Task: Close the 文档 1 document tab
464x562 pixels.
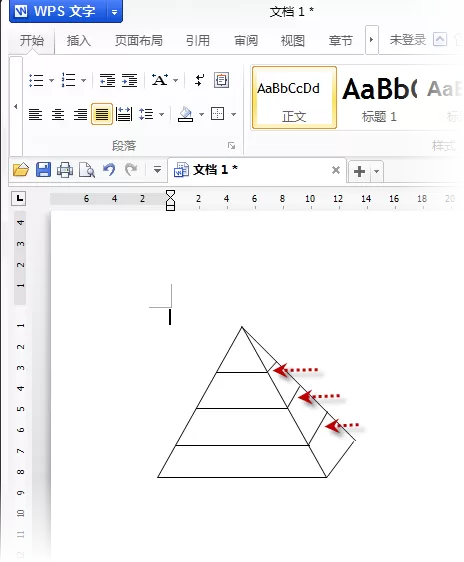Action: [336, 170]
